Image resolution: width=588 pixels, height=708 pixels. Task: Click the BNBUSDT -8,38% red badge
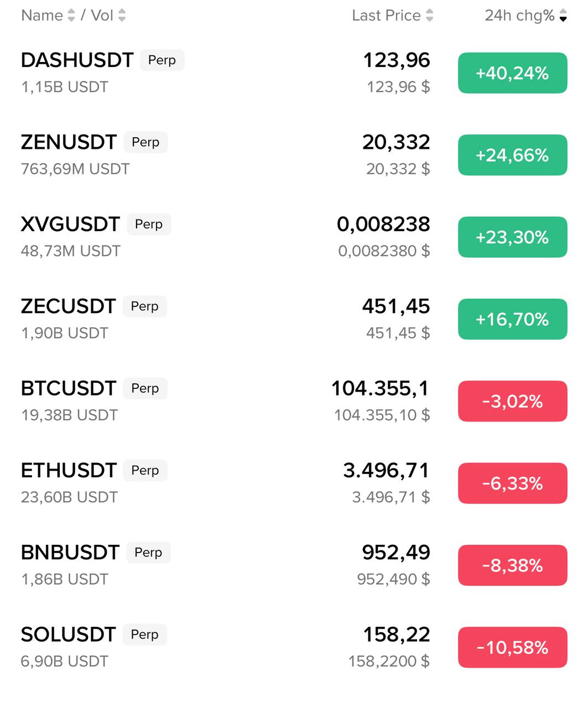point(512,565)
